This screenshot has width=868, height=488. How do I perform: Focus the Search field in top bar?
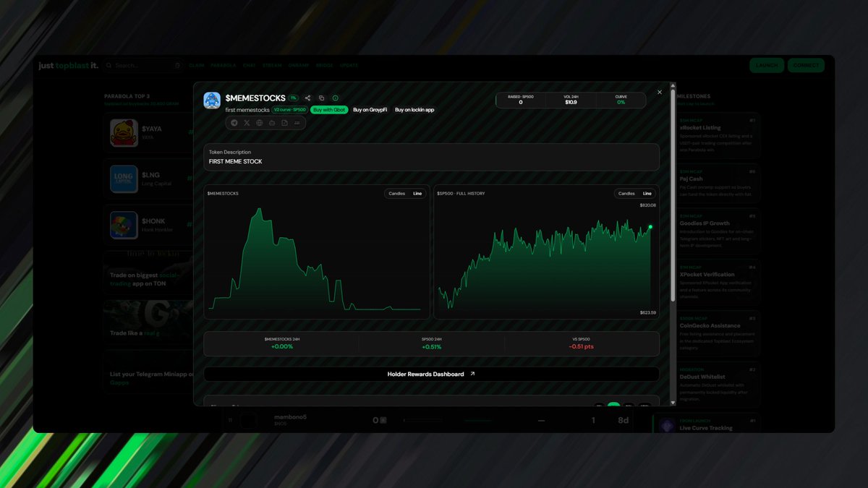pyautogui.click(x=143, y=65)
